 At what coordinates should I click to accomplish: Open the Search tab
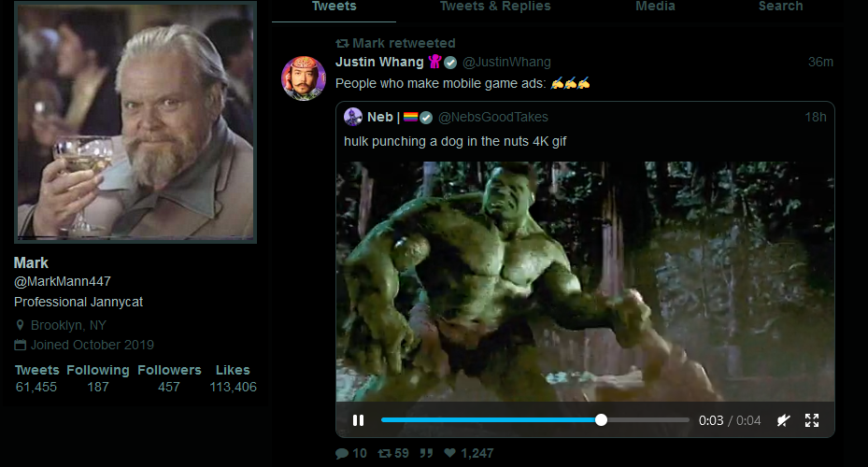(780, 7)
